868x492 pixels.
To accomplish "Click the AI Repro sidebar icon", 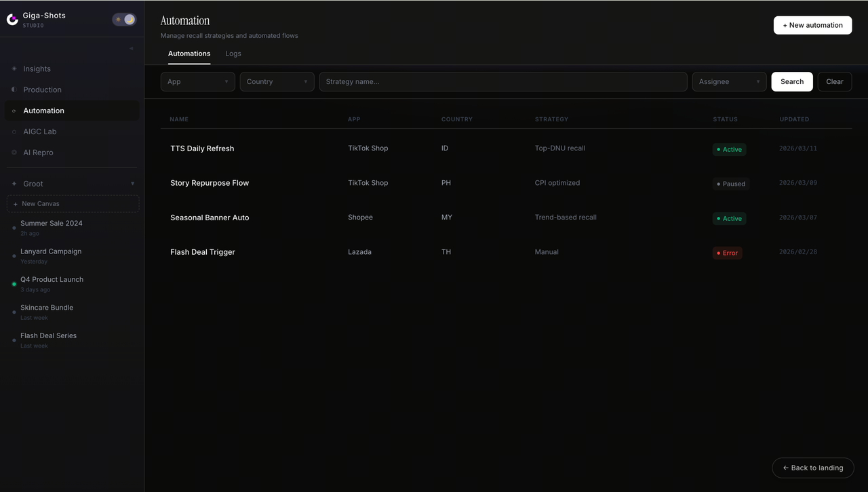I will (x=14, y=152).
